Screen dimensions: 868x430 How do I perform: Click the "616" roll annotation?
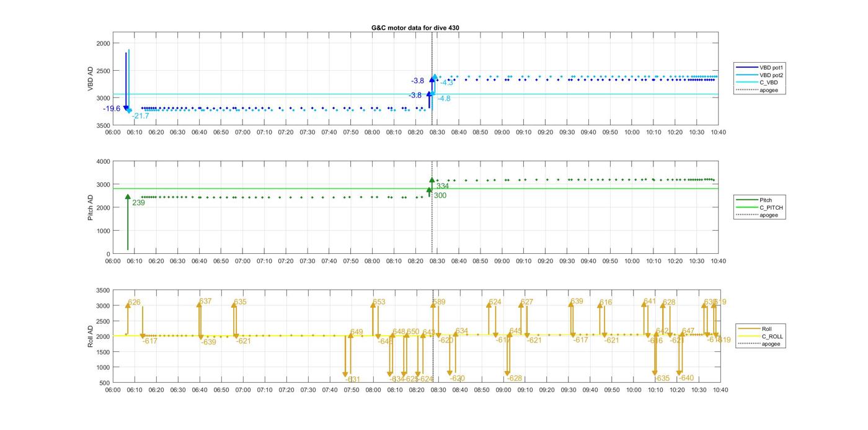tap(606, 303)
